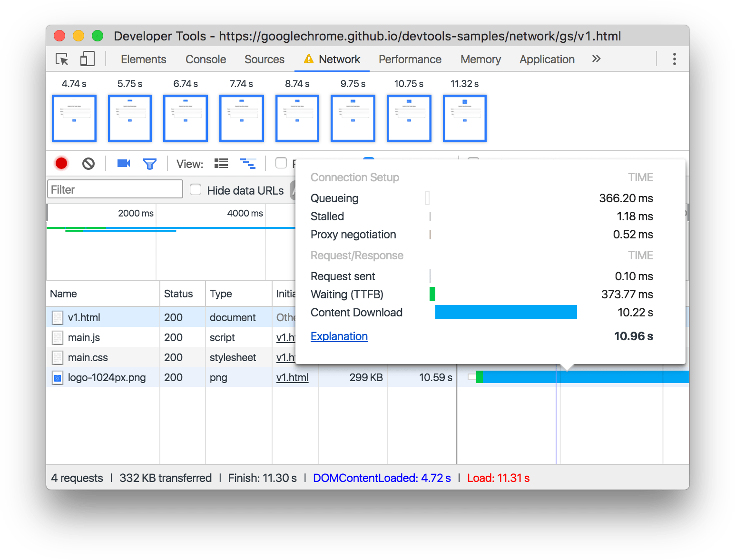Open the DevTools three-dot menu
The height and width of the screenshot is (560, 735).
click(674, 59)
